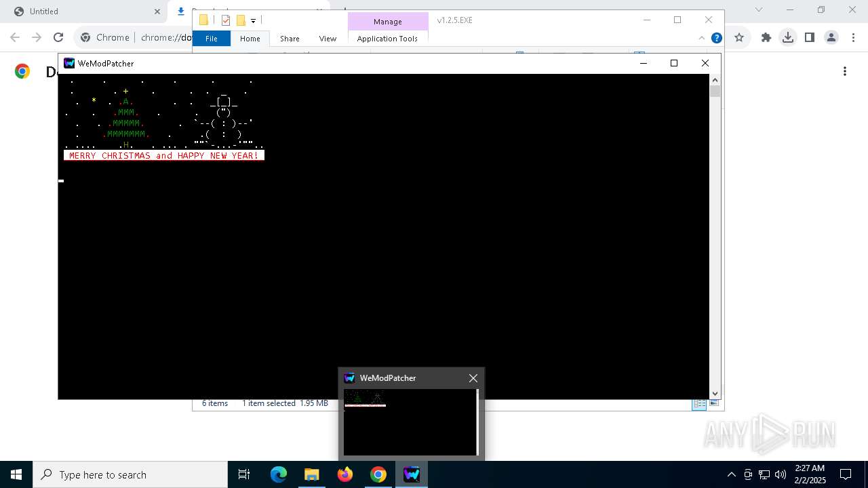Open File Explorer from taskbar
868x488 pixels.
[312, 474]
